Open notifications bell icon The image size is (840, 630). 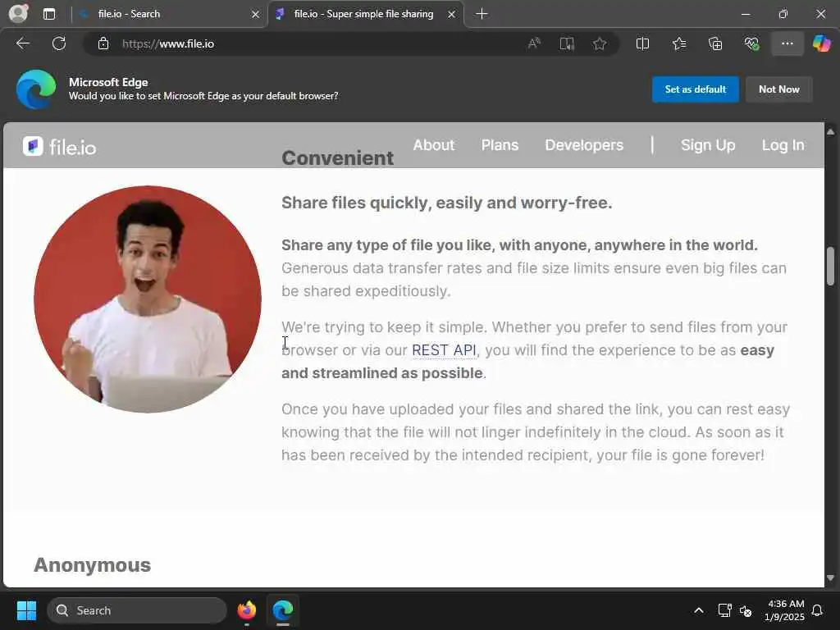pyautogui.click(x=818, y=610)
